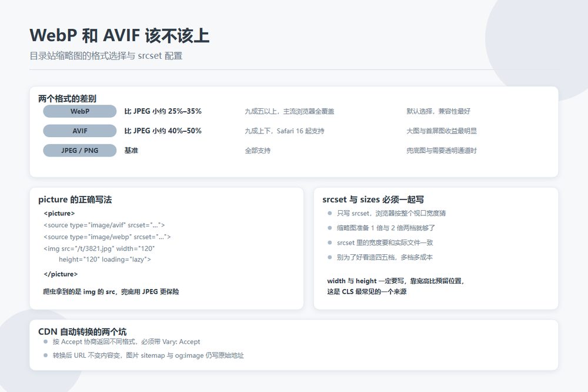Click the AVIF format pill

click(x=80, y=131)
